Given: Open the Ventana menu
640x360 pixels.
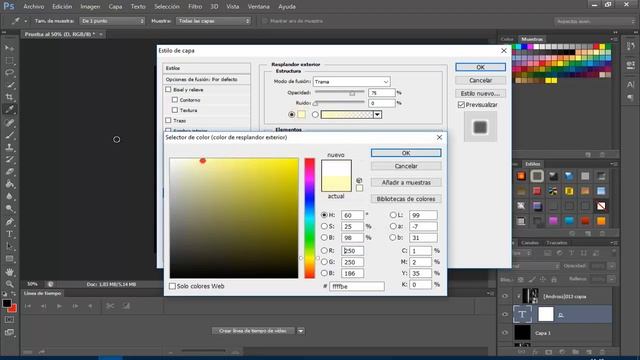Looking at the screenshot, I should (258, 7).
